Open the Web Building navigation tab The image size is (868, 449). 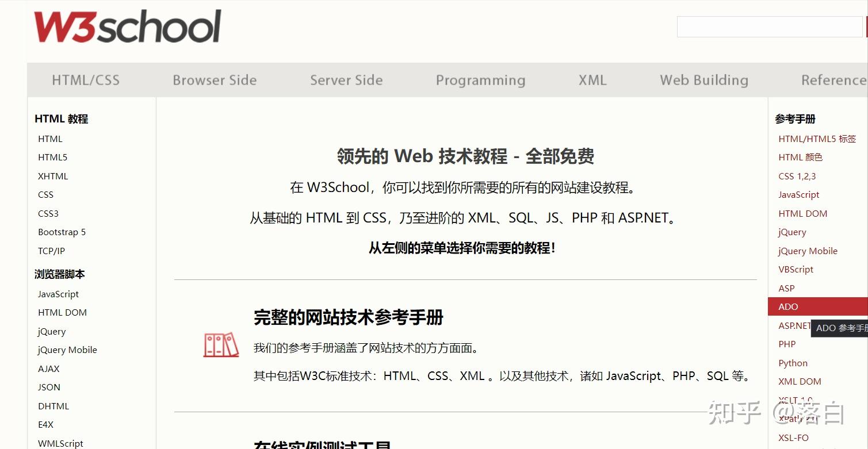click(x=704, y=80)
